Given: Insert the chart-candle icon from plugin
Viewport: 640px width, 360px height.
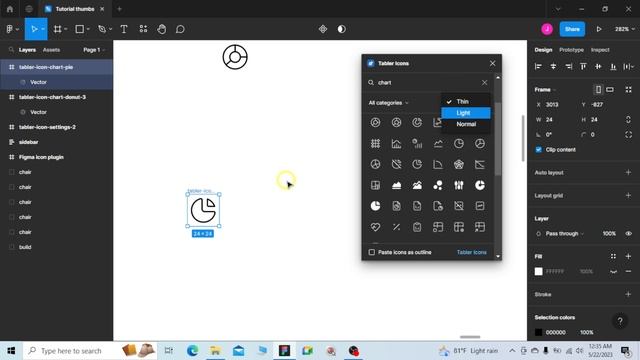Looking at the screenshot, I should 459,185.
